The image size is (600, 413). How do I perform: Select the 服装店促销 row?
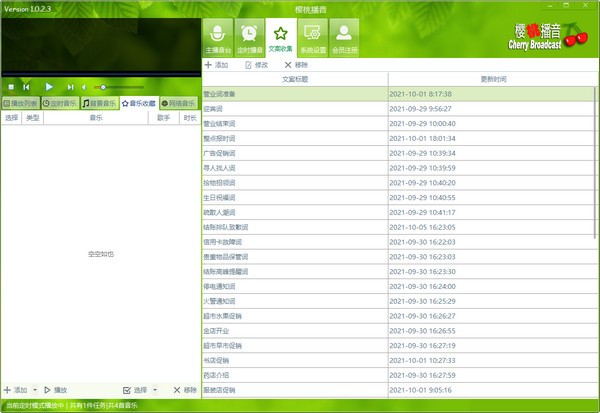tap(399, 390)
